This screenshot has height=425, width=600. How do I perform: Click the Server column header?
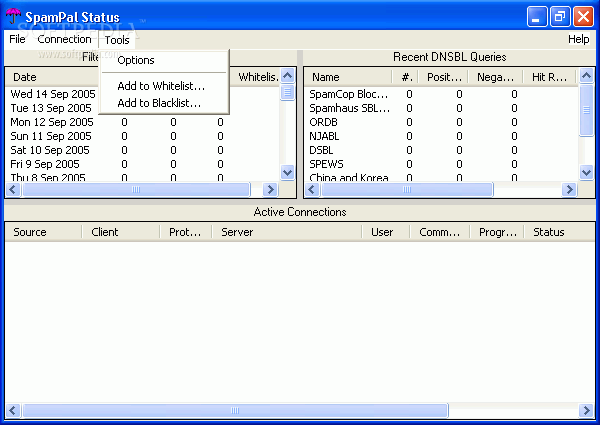287,232
